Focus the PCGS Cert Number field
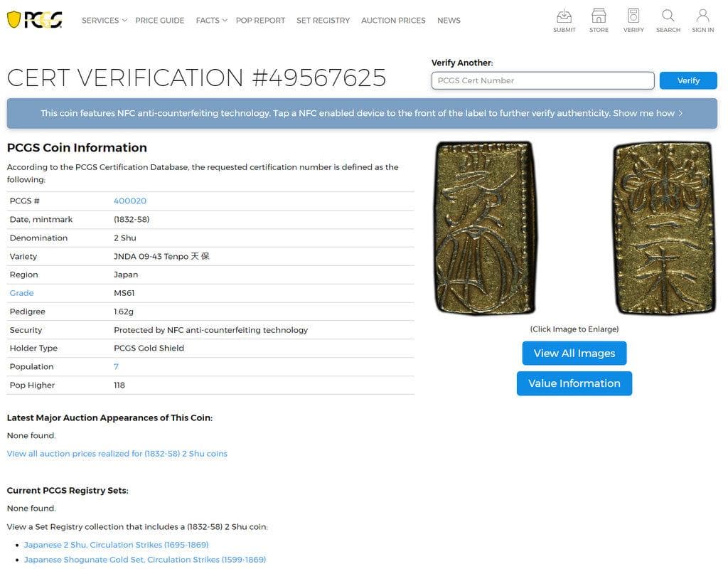The image size is (728, 574). click(x=542, y=80)
